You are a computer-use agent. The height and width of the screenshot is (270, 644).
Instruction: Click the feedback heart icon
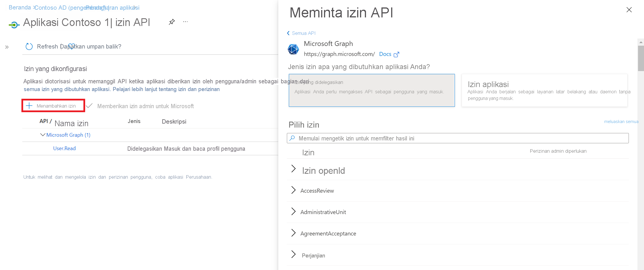[x=71, y=46]
